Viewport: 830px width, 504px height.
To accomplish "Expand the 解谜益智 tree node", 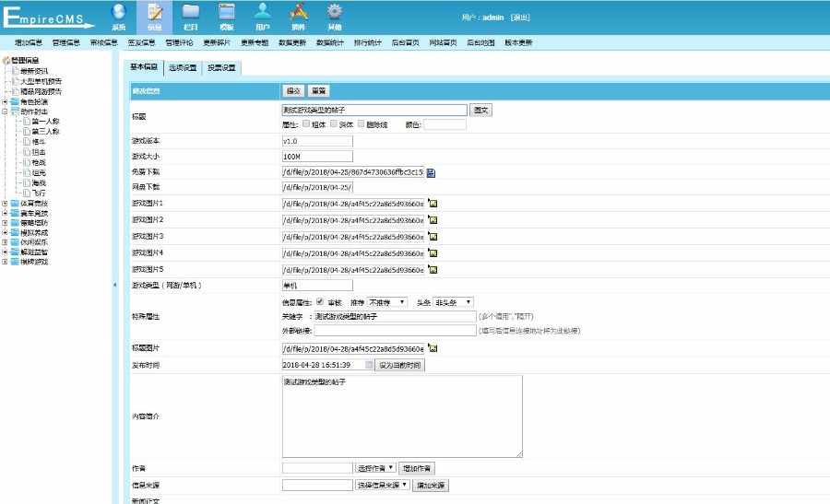I will [5, 252].
